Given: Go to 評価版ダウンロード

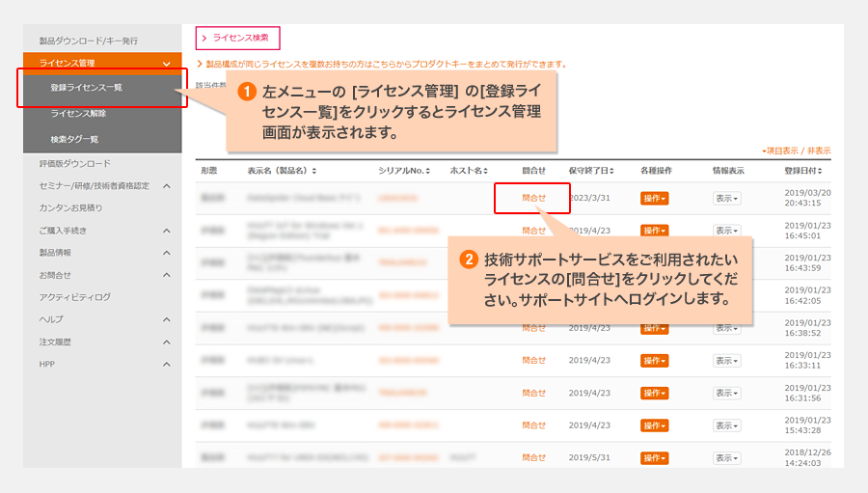Looking at the screenshot, I should (74, 163).
